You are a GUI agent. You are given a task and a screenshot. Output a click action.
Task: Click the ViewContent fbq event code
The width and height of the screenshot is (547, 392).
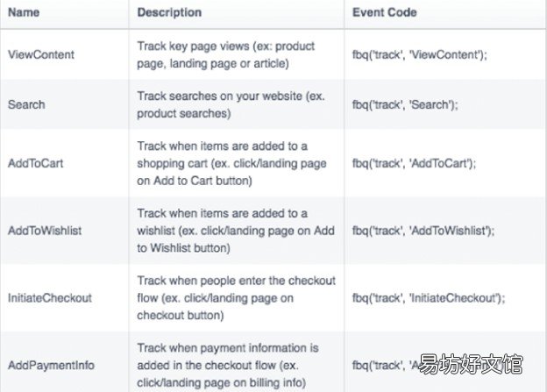tap(420, 54)
